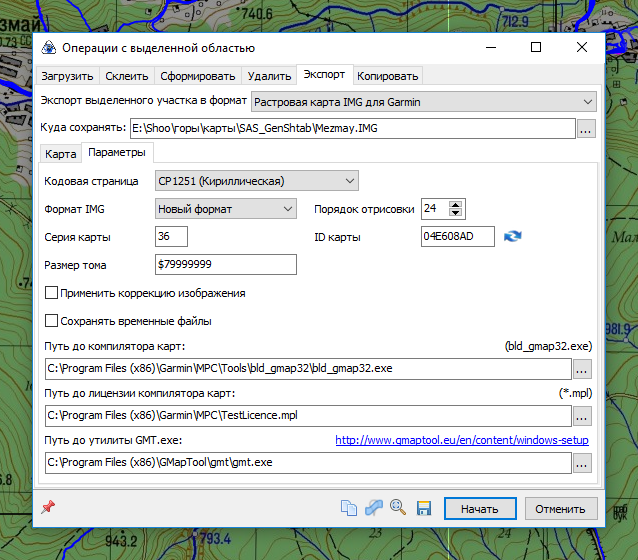Viewport: 638px width, 560px height.
Task: Browse for the compiler licence .mpl file
Action: (x=582, y=415)
